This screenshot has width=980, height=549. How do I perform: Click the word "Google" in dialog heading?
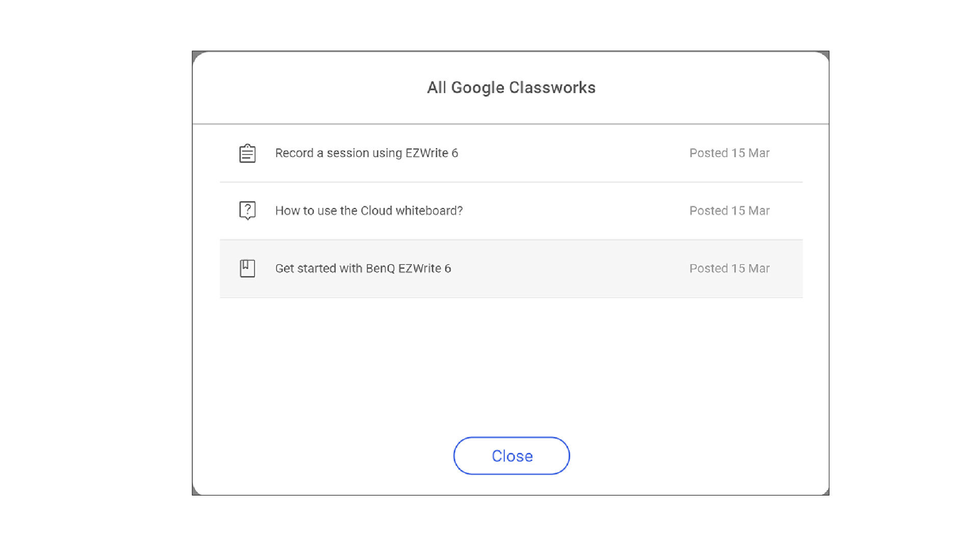[478, 88]
